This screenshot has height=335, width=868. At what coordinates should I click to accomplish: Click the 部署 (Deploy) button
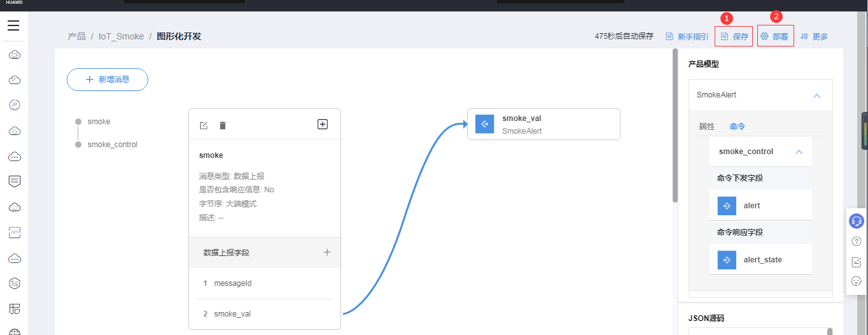pyautogui.click(x=774, y=37)
